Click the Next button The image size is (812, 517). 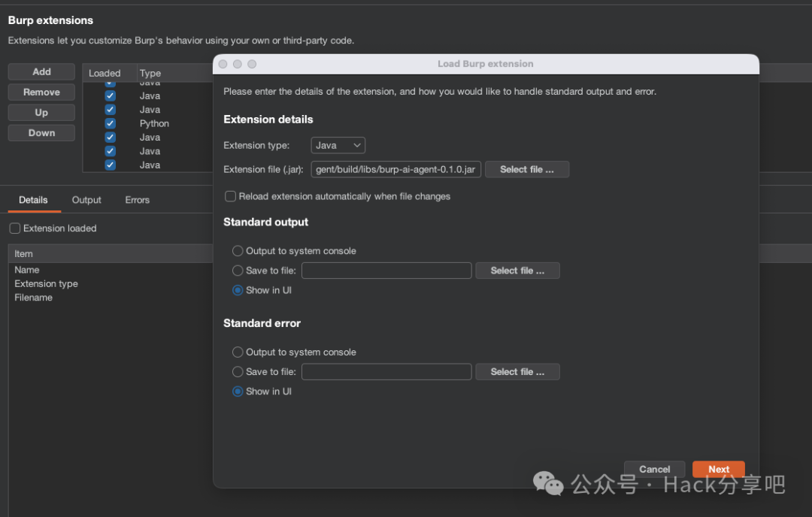[x=718, y=468]
